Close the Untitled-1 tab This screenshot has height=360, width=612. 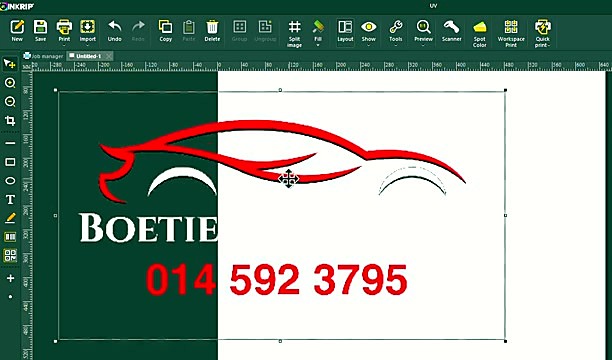109,56
